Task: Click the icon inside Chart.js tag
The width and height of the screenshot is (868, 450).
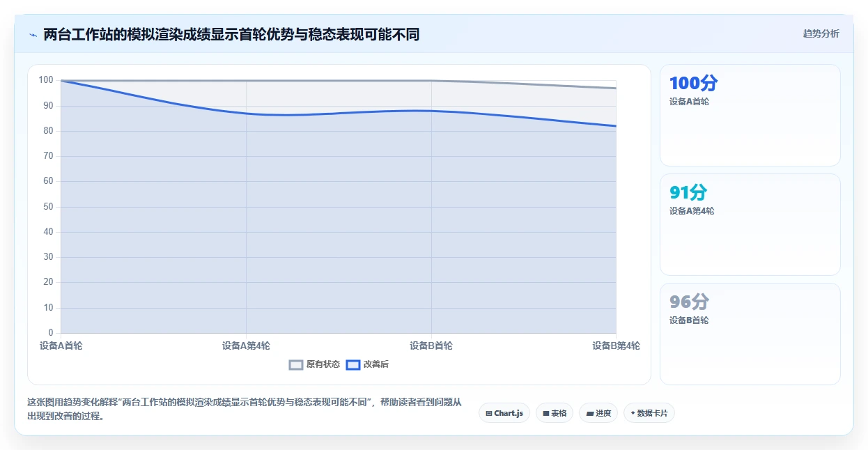Action: [x=489, y=414]
